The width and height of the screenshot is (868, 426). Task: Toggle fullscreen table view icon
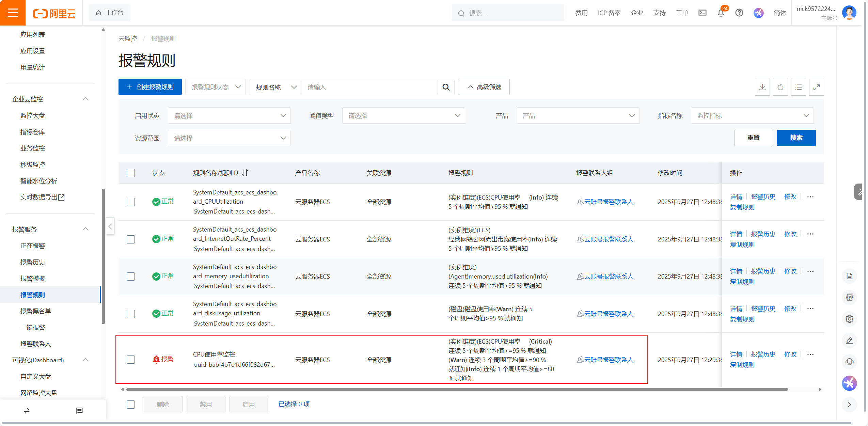point(816,87)
